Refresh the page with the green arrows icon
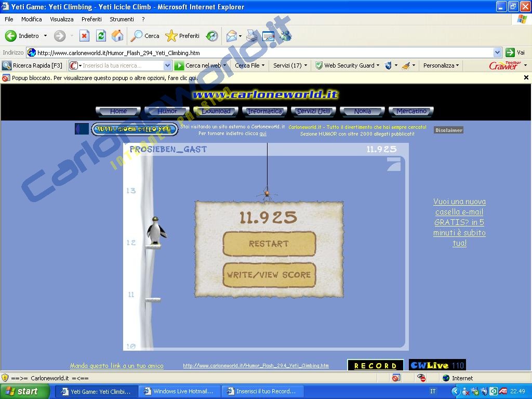 (101, 36)
